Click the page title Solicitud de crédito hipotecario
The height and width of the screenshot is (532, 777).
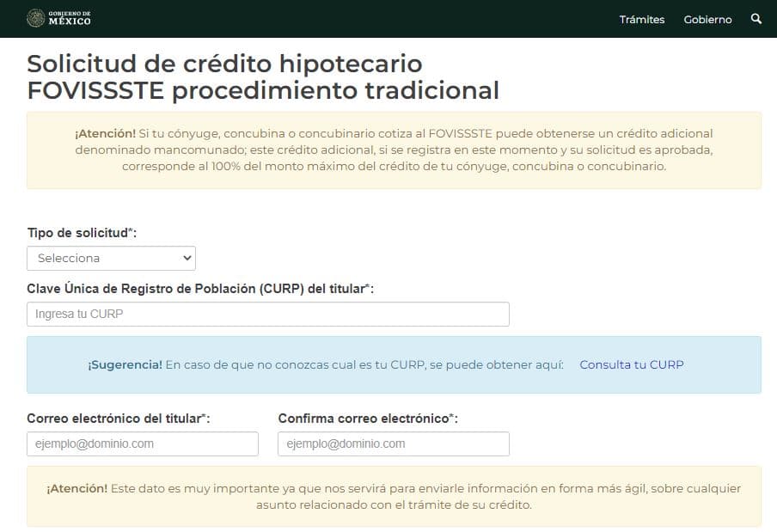point(263,76)
